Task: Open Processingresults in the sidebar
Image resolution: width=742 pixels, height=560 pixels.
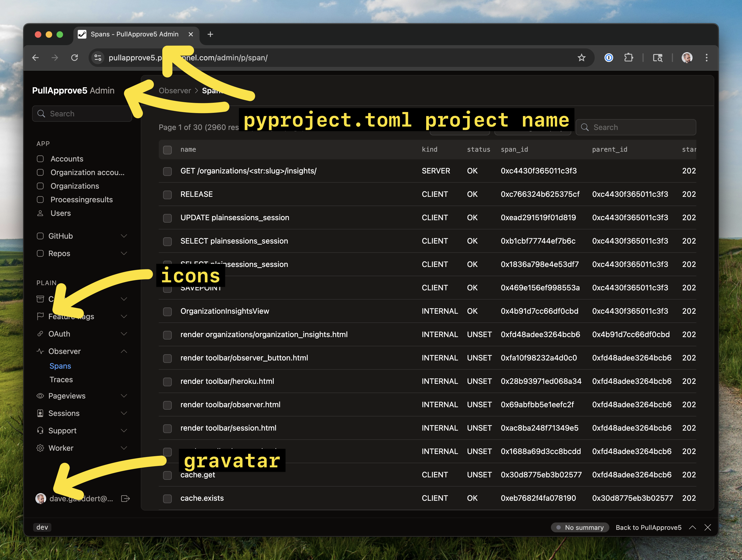Action: pyautogui.click(x=82, y=200)
